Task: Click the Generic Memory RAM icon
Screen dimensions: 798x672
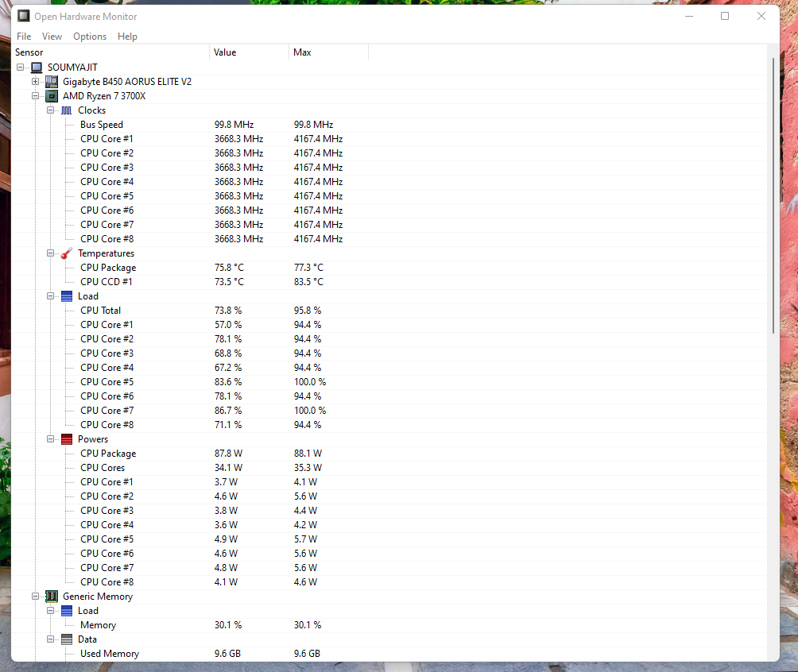Action: pos(52,597)
